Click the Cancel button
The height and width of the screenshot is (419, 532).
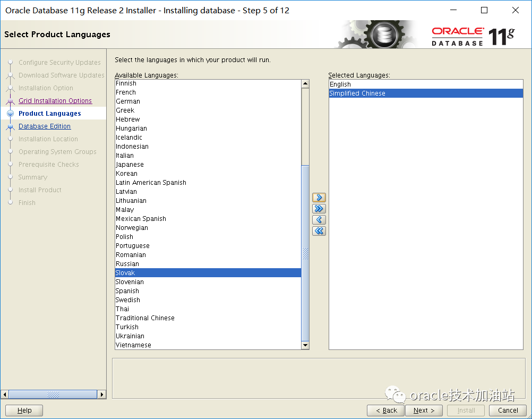[x=508, y=410]
